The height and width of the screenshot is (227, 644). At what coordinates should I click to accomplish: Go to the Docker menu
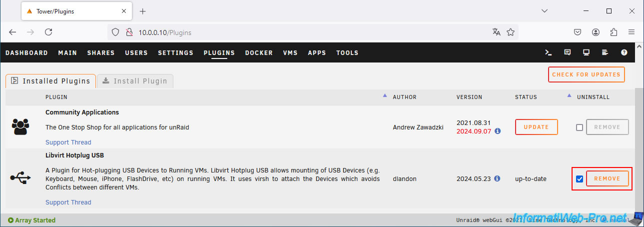coord(259,52)
